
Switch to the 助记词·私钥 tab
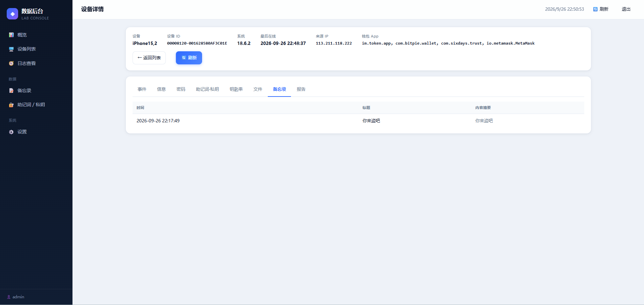pos(207,89)
